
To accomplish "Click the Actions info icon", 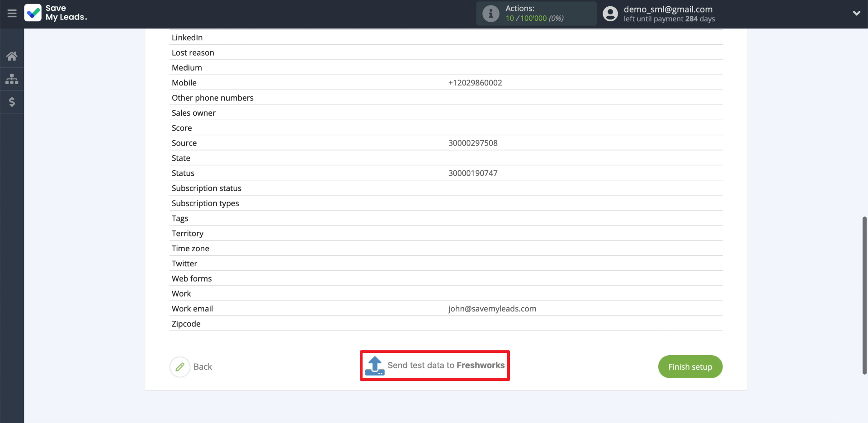I will coord(491,14).
